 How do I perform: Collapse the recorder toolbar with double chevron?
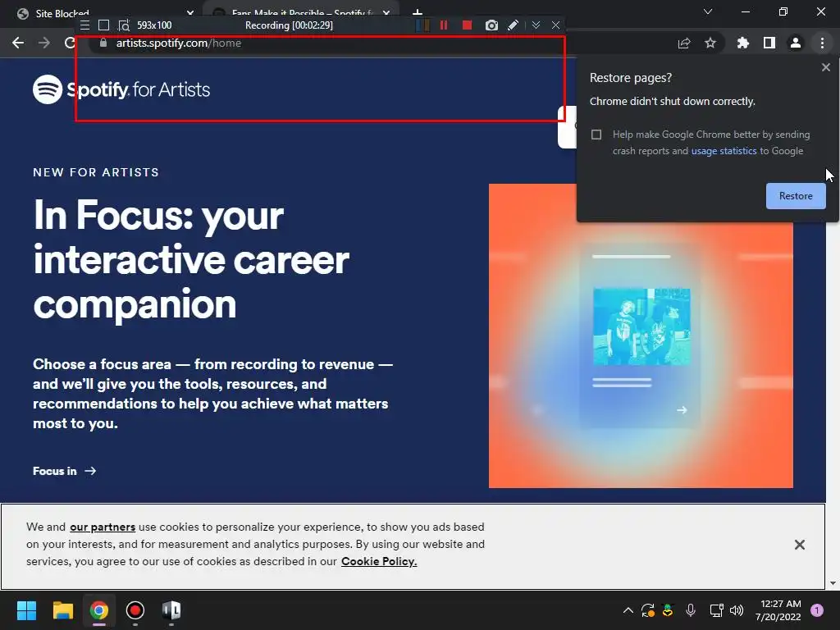pyautogui.click(x=536, y=25)
